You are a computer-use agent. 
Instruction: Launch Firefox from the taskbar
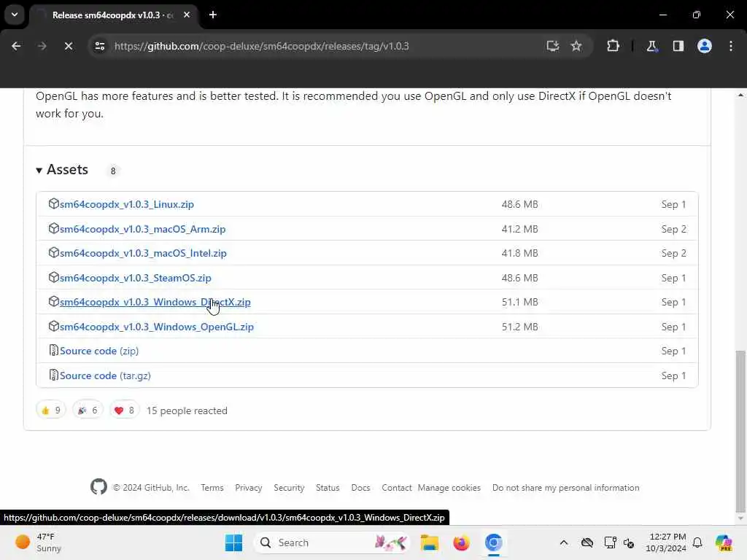pos(461,542)
